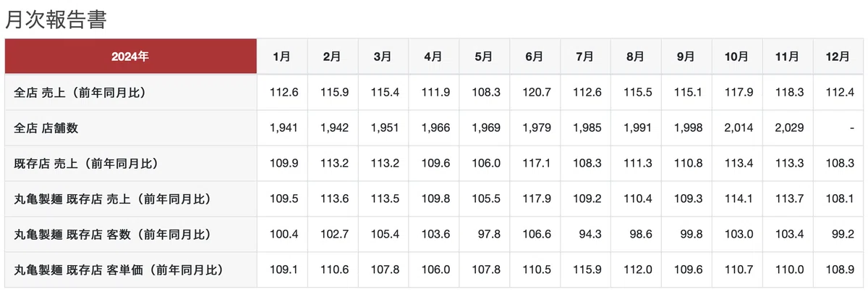Image resolution: width=868 pixels, height=292 pixels.
Task: Select the 10月 column header
Action: point(738,57)
